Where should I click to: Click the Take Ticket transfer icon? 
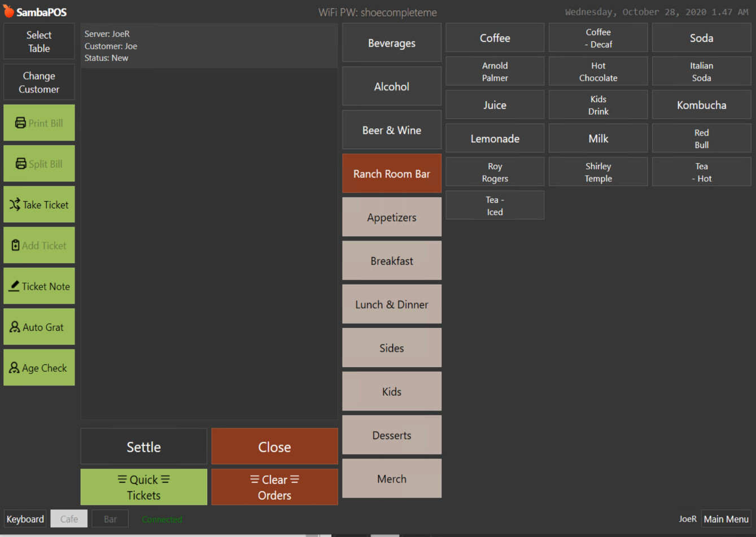[x=16, y=204]
